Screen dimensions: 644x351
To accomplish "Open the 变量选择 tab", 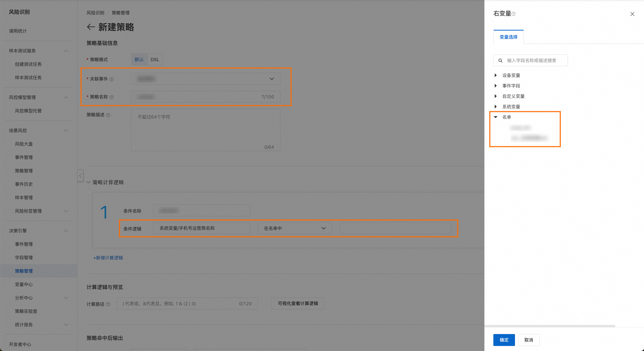I will point(508,37).
